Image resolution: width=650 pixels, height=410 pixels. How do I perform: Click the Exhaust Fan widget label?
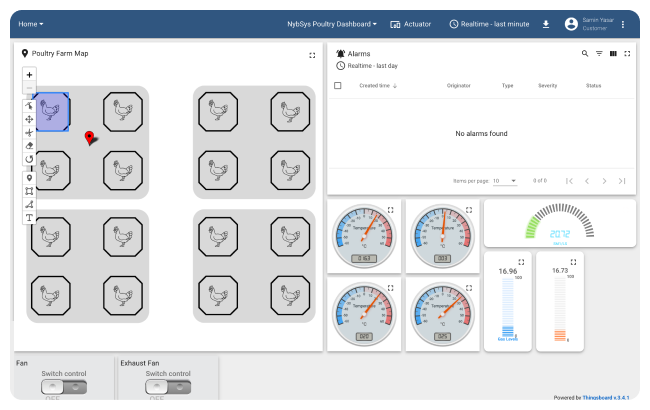pos(140,363)
